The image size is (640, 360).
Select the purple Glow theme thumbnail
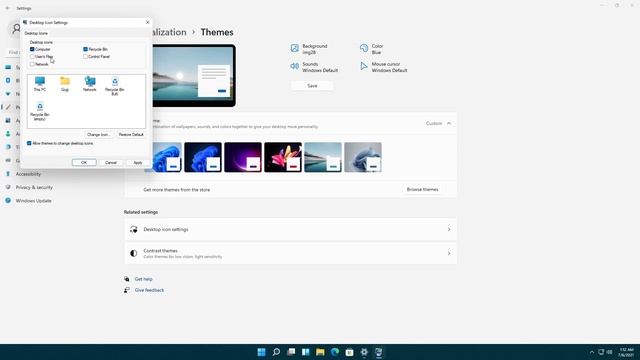(x=243, y=157)
